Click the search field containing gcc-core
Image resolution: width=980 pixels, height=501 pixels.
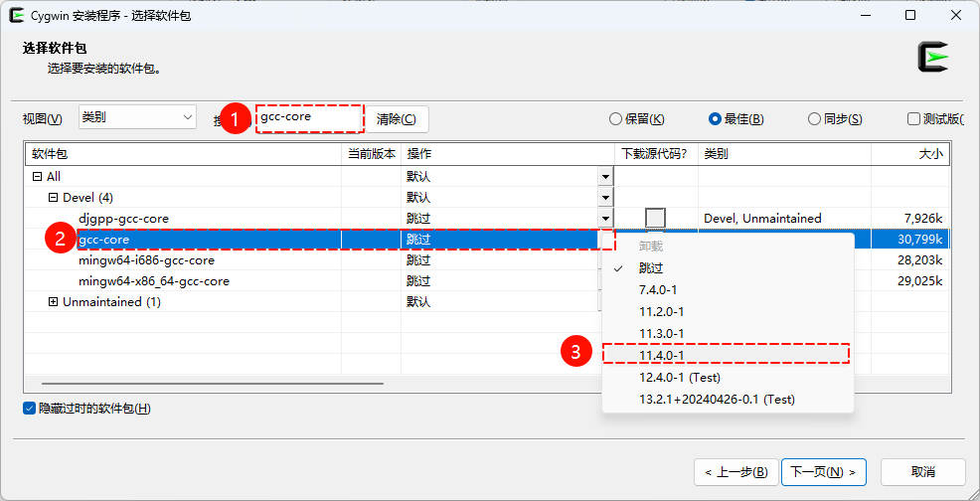click(x=309, y=118)
